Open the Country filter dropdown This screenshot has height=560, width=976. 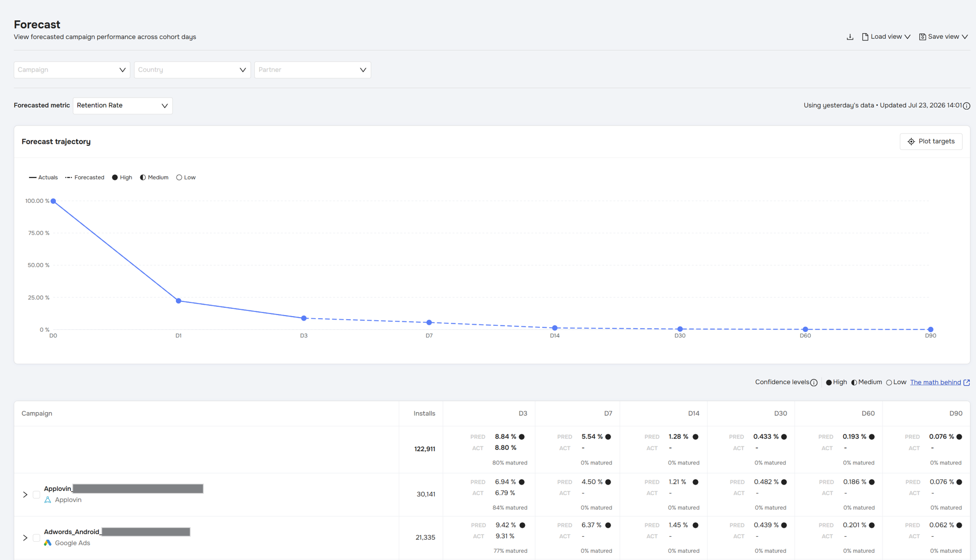[x=192, y=70]
